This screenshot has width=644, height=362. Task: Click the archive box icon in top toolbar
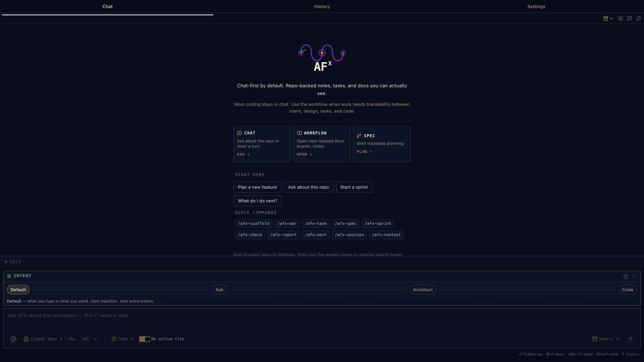pyautogui.click(x=606, y=19)
